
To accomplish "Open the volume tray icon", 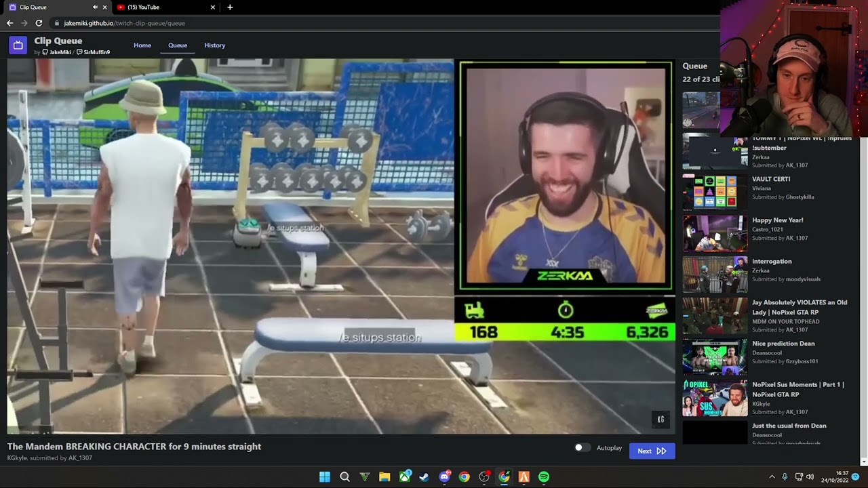I will 810,477.
